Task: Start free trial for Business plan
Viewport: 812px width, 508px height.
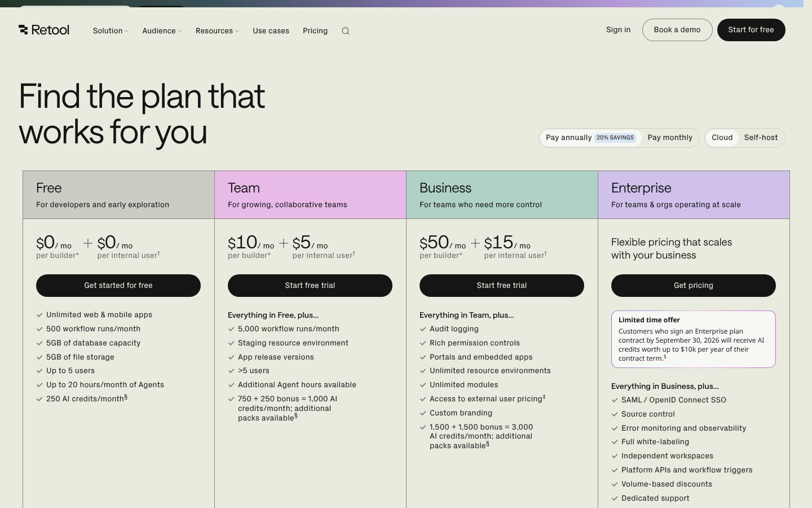Action: click(502, 286)
